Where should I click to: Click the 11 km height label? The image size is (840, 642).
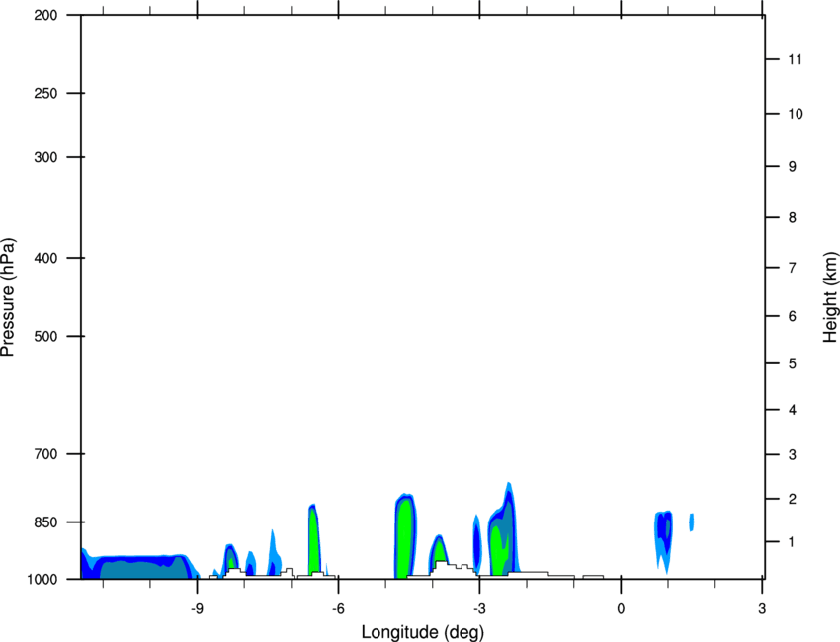coord(796,59)
